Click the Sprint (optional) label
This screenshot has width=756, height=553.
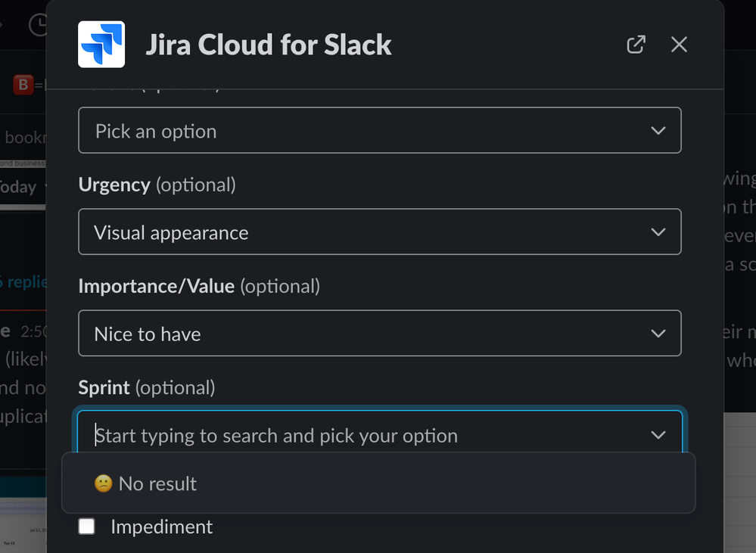[x=147, y=388]
